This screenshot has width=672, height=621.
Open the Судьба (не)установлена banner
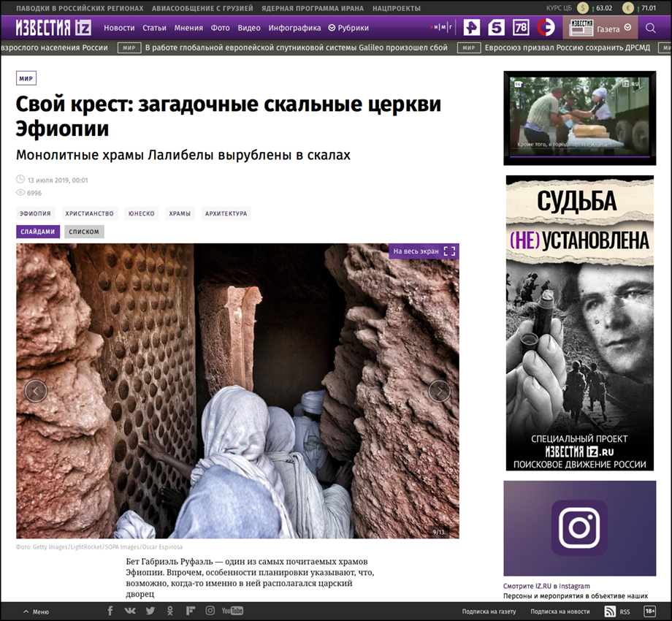(580, 323)
